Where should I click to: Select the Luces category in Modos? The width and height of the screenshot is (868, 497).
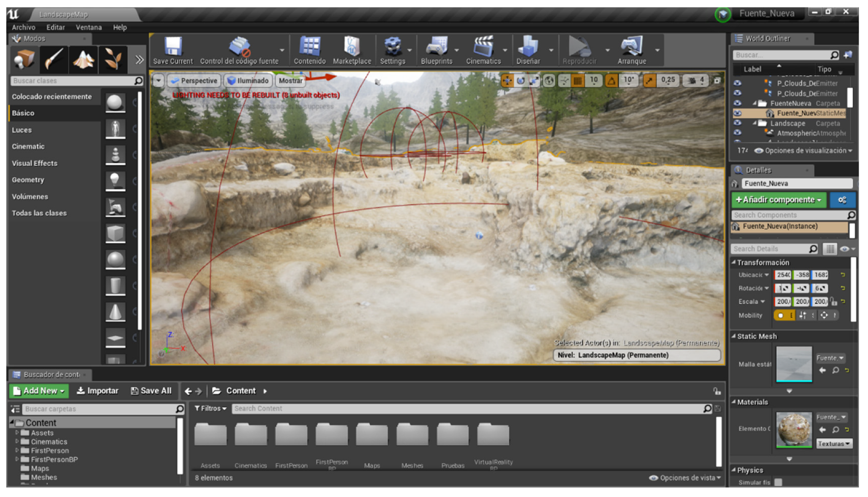[22, 130]
